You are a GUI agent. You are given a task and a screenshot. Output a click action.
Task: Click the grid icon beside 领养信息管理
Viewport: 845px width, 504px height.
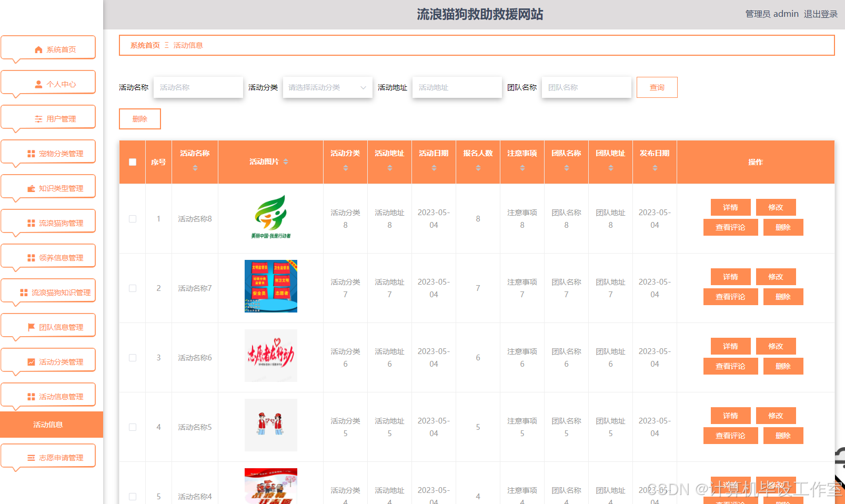click(x=31, y=258)
